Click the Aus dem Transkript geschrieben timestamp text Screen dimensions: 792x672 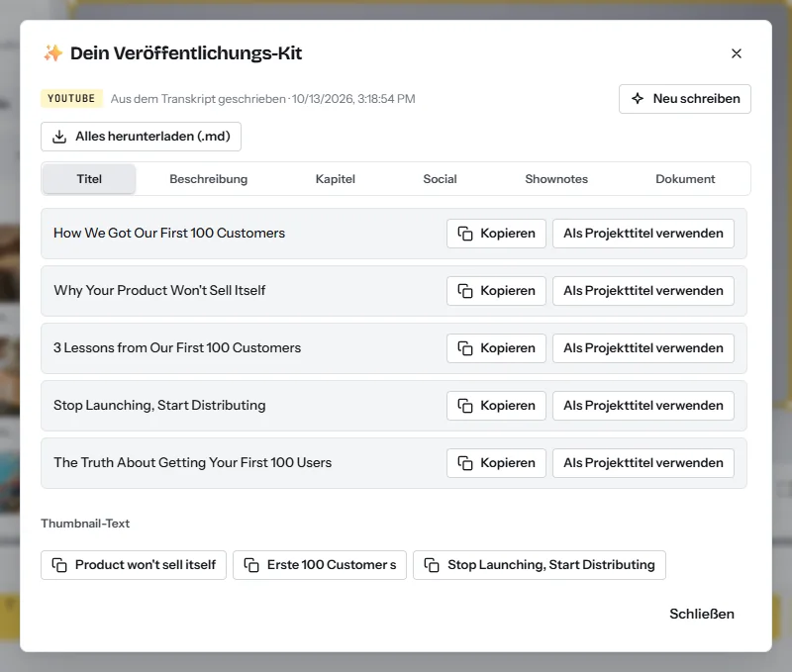(x=262, y=99)
